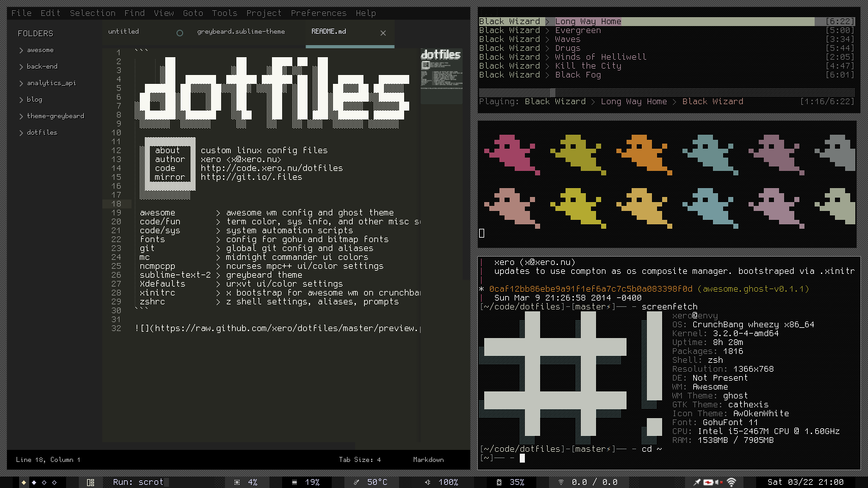Switch to the second workspace tag diamond
Image resolution: width=868 pixels, height=488 pixels.
pyautogui.click(x=34, y=482)
